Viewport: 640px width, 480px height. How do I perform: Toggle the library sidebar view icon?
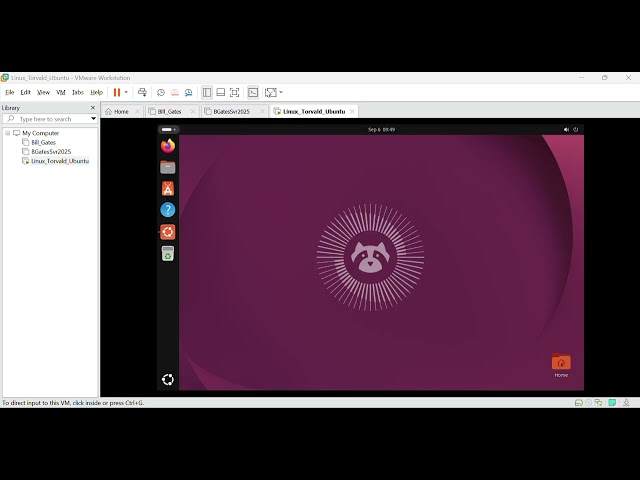[207, 93]
